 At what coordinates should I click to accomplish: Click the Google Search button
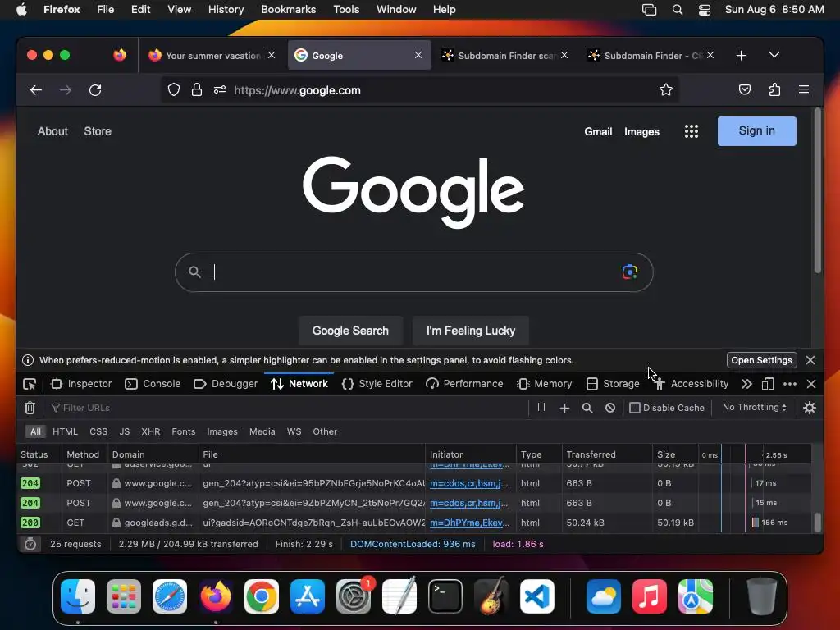tap(350, 331)
